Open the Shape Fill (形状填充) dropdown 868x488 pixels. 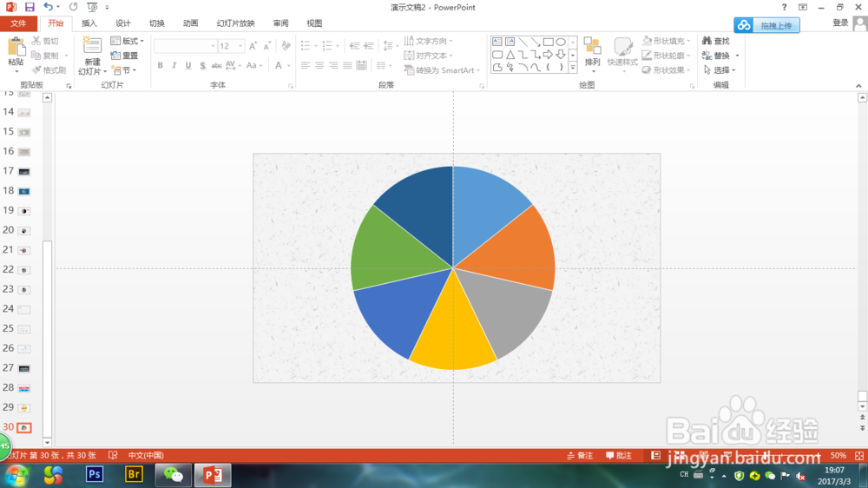coord(667,41)
